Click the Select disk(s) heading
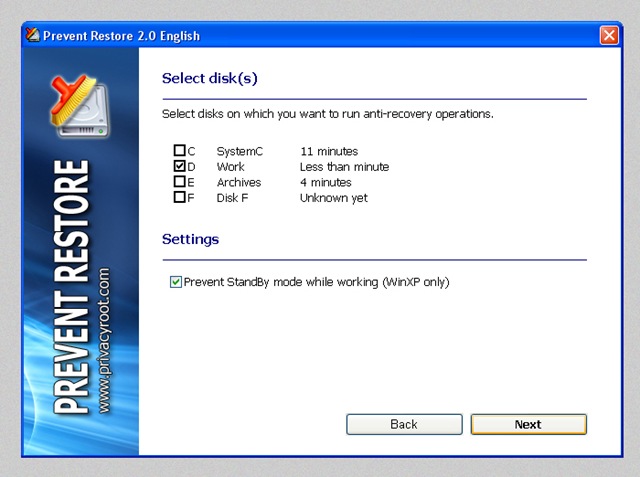 pos(210,78)
